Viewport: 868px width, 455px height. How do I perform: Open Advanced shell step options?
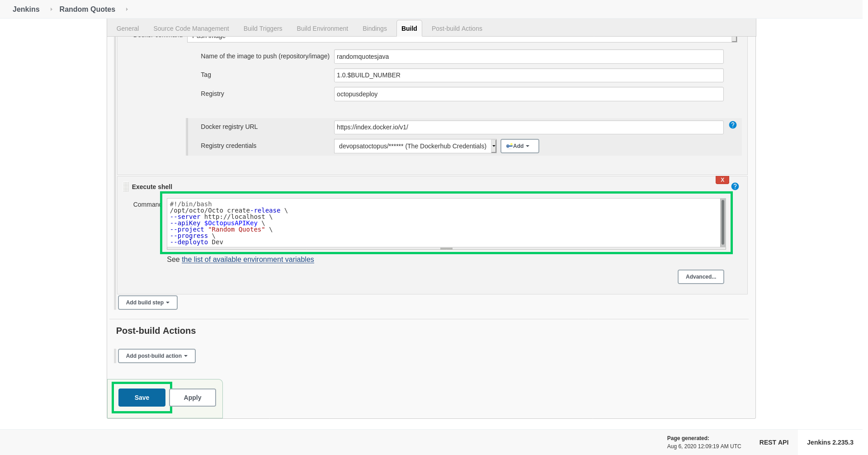pos(700,276)
